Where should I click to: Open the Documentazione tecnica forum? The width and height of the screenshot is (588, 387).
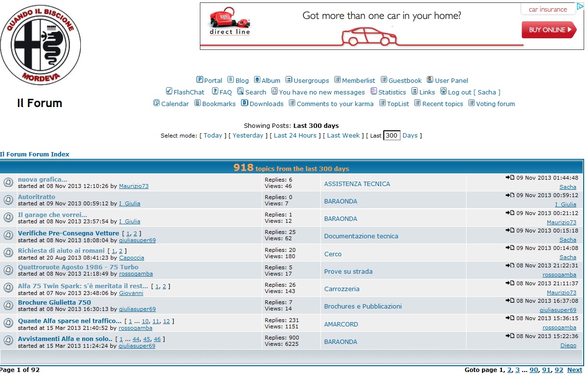[361, 236]
